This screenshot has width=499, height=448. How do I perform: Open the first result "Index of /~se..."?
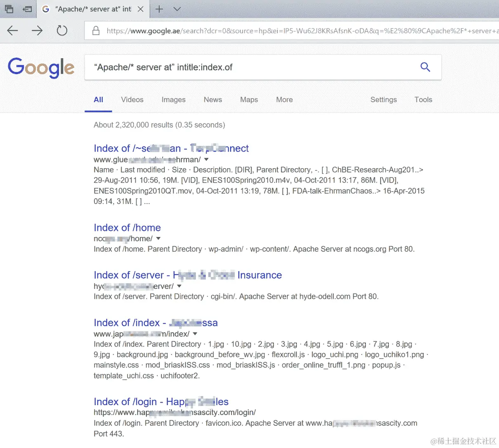pyautogui.click(x=171, y=148)
